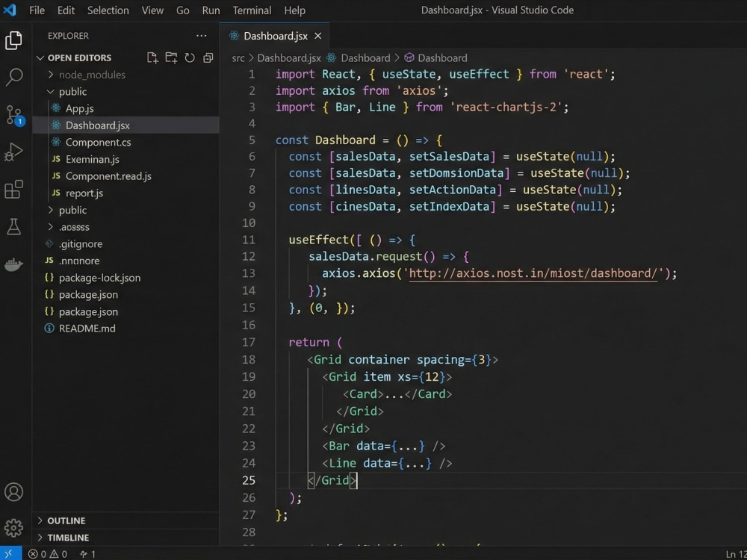Click the JS icon beside report.js

click(56, 193)
